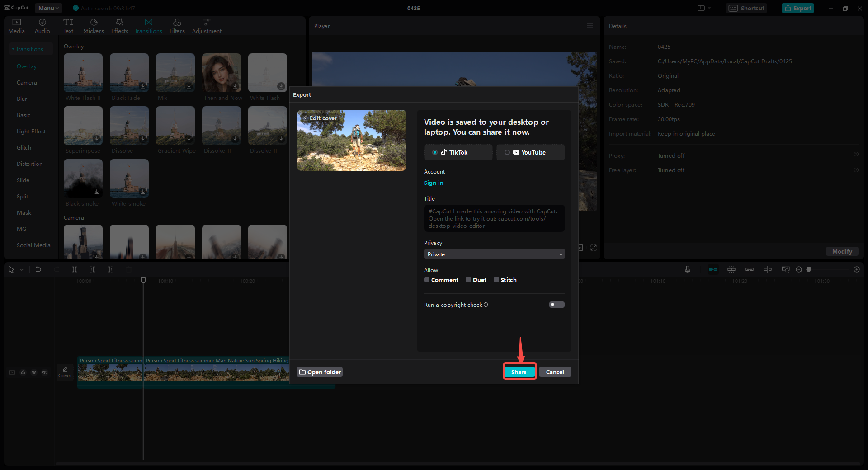Viewport: 868px width, 470px height.
Task: Open the Media panel icon
Action: pos(17,22)
